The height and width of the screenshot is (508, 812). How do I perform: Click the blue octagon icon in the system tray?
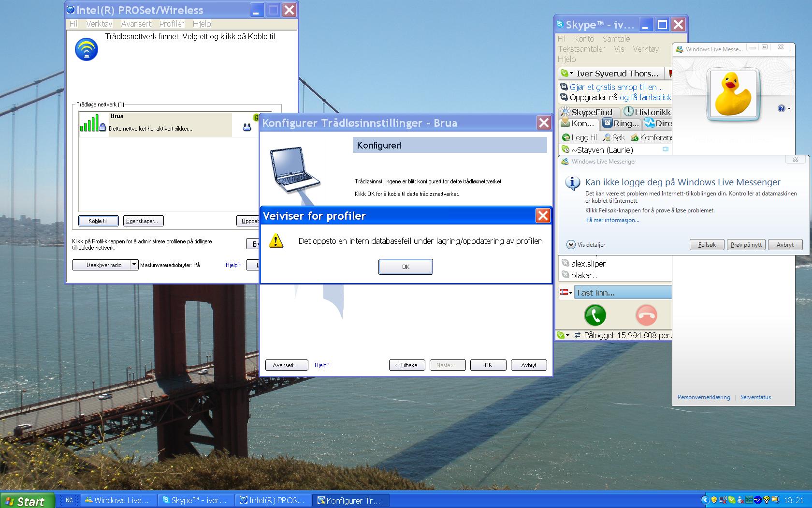(x=757, y=500)
